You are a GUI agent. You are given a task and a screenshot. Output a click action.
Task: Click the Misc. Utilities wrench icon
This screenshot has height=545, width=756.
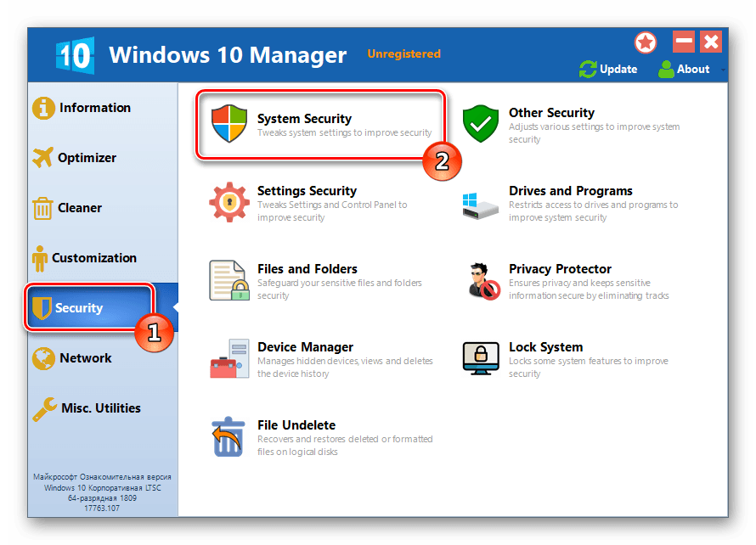pyautogui.click(x=45, y=408)
